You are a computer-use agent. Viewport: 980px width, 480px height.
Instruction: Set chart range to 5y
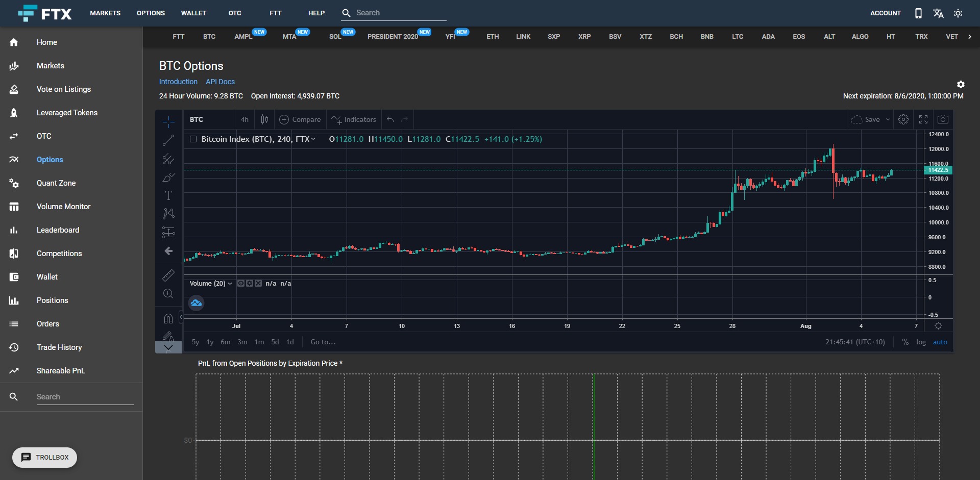(x=195, y=342)
